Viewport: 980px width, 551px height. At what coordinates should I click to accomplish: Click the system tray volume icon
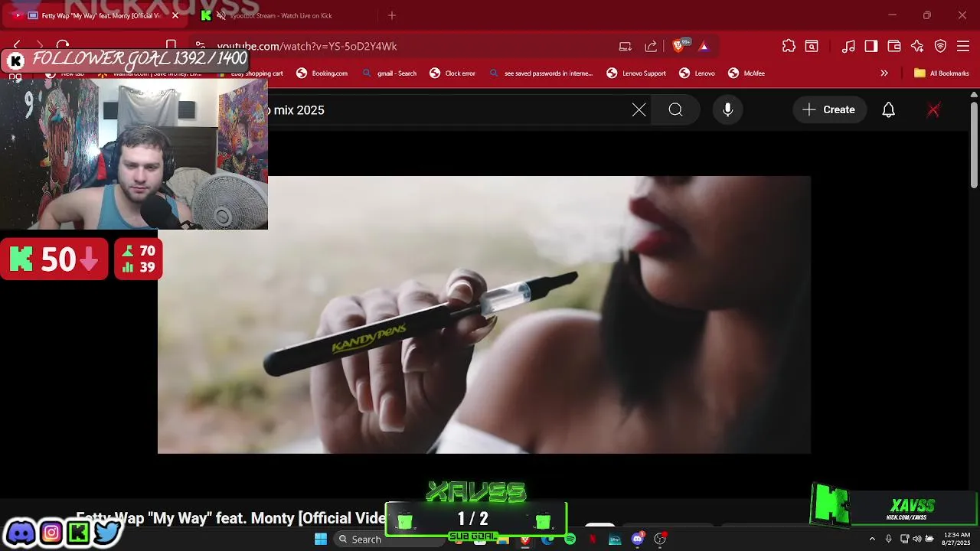(916, 540)
